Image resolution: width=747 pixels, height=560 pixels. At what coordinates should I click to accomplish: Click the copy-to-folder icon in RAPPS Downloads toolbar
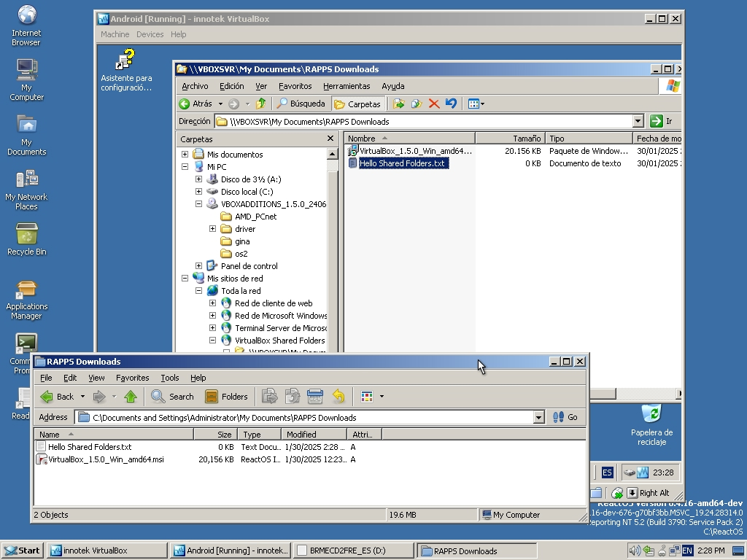coord(292,396)
